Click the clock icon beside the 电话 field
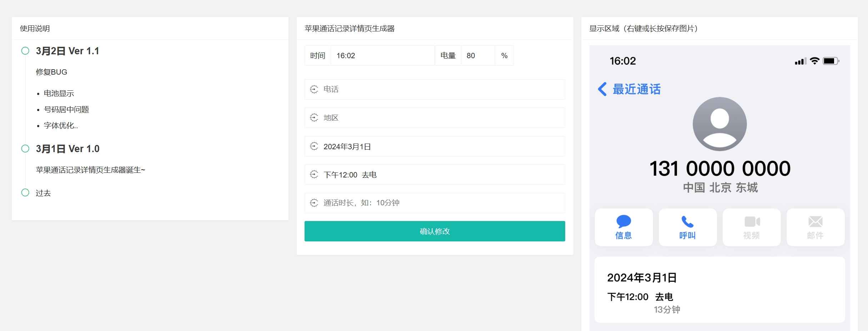Image resolution: width=868 pixels, height=331 pixels. [313, 89]
